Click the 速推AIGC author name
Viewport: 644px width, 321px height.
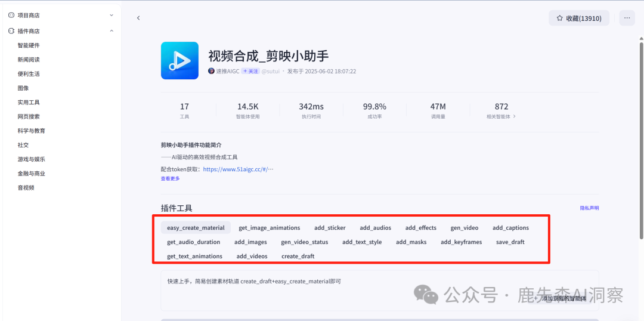tap(228, 71)
